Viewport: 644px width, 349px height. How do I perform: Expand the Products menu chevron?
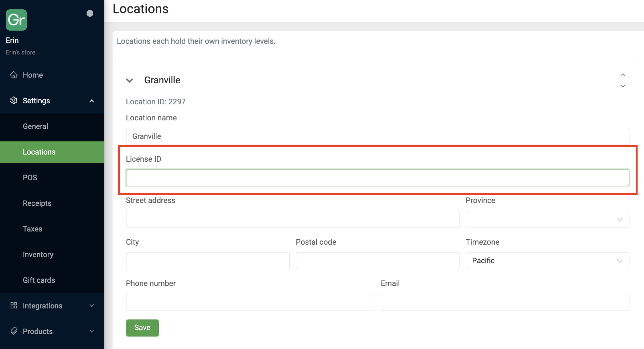[x=92, y=331]
